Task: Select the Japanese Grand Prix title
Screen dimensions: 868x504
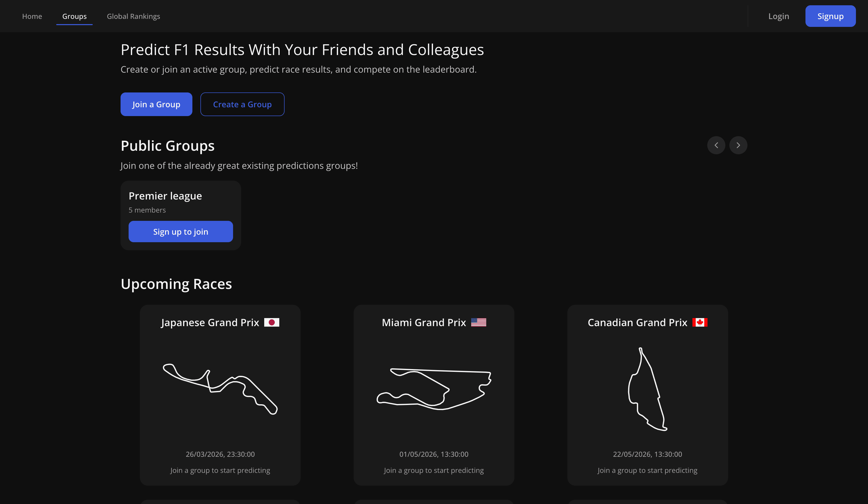Action: point(210,322)
